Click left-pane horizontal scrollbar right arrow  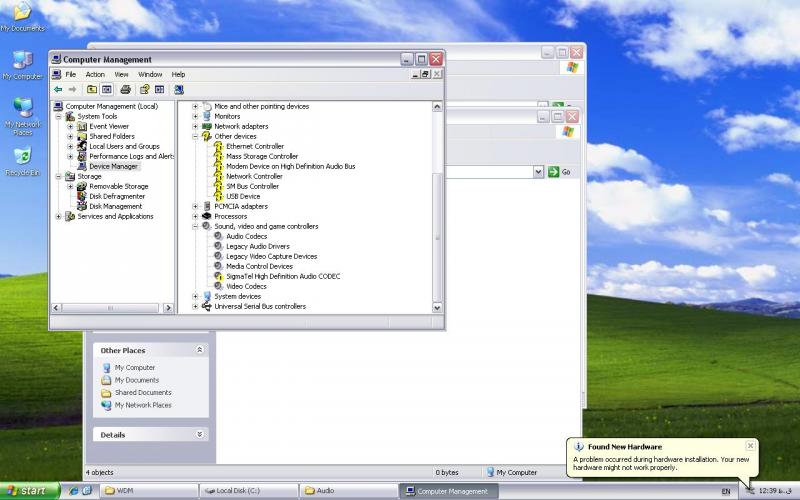click(x=168, y=308)
